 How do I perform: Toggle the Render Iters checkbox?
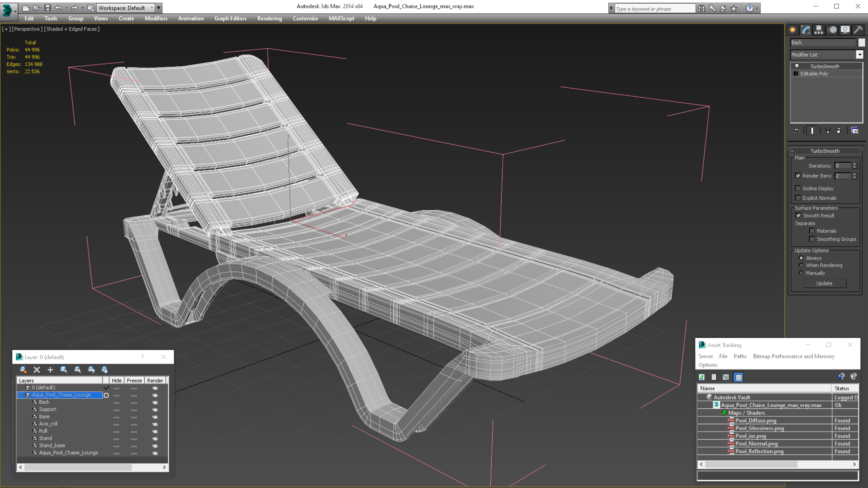[x=797, y=175]
